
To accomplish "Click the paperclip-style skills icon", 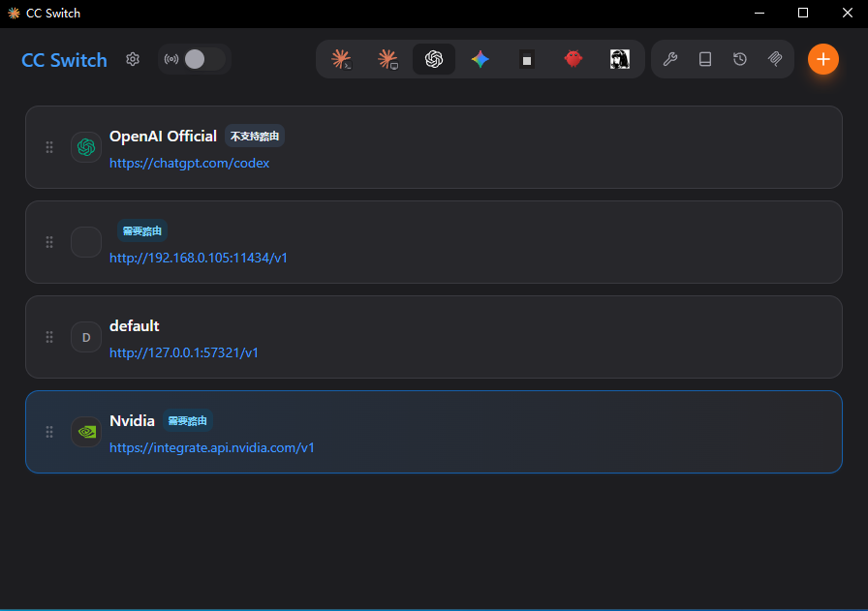I will pos(775,59).
